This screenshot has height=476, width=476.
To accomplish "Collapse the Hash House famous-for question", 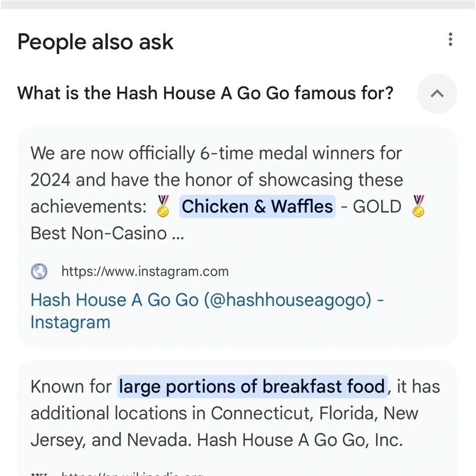I will tap(437, 93).
